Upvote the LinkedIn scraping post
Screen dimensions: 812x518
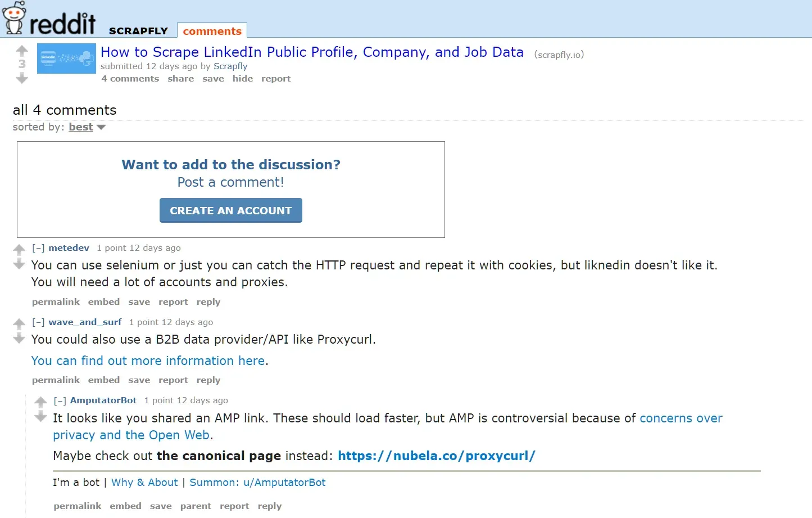pos(21,51)
